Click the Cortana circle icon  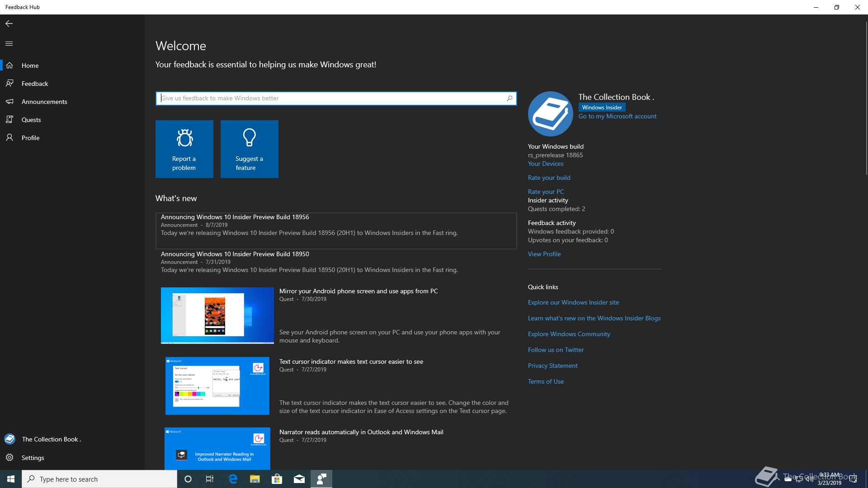(188, 479)
